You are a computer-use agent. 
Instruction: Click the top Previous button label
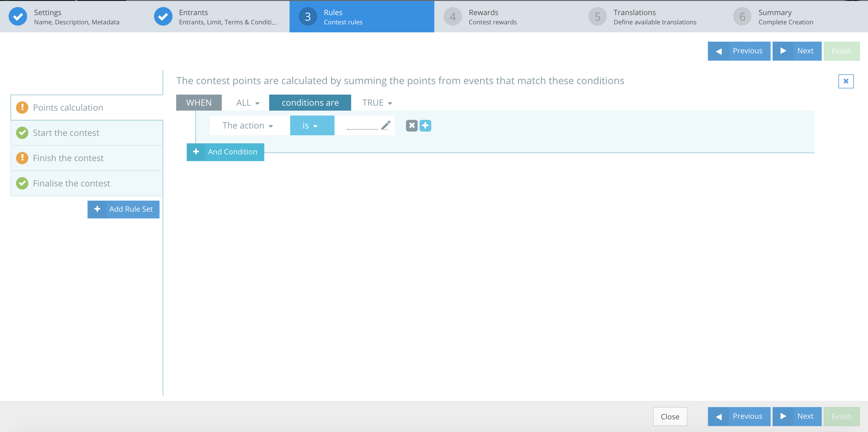pos(747,51)
